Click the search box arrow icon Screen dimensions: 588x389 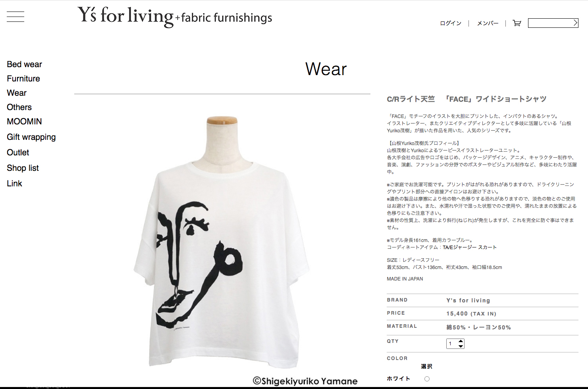tap(575, 23)
